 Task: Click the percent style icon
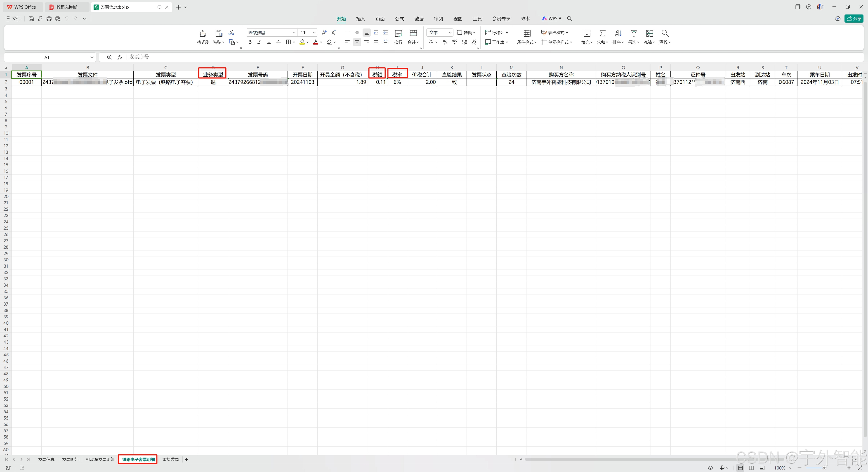tap(445, 42)
